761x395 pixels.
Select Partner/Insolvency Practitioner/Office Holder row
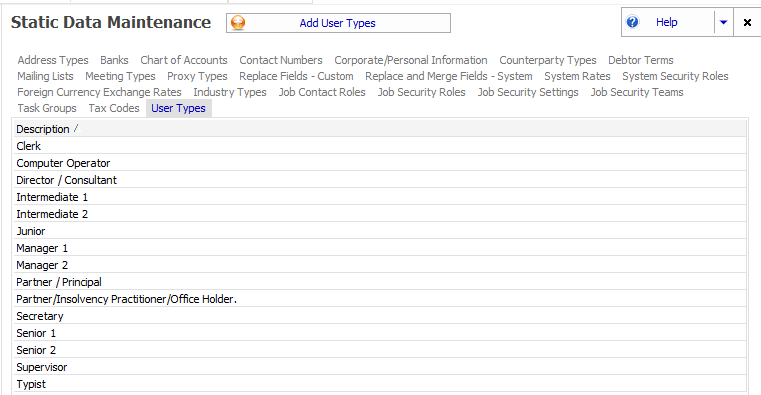(x=380, y=299)
